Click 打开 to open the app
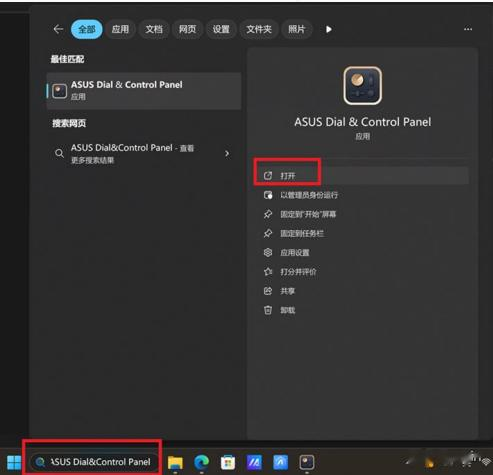 (362, 175)
